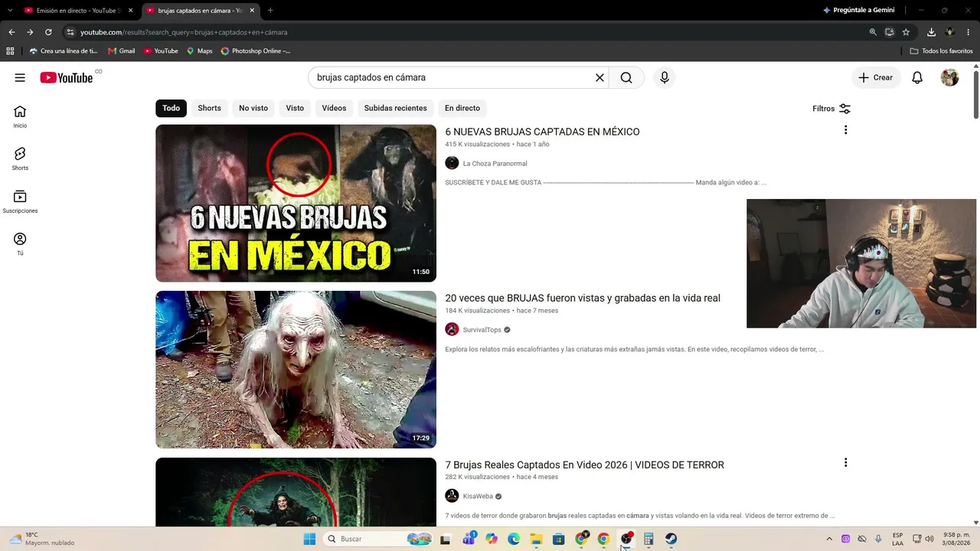The image size is (980, 551).
Task: Filter results by Shorts chip
Action: (209, 108)
